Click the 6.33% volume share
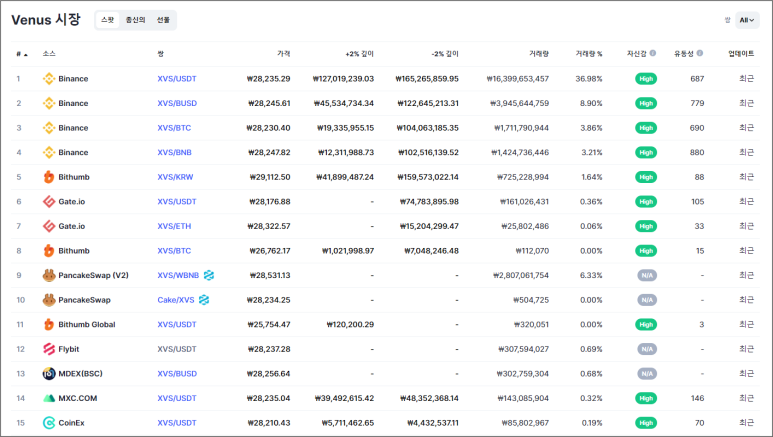Viewport: 773px width, 437px height. pos(591,275)
